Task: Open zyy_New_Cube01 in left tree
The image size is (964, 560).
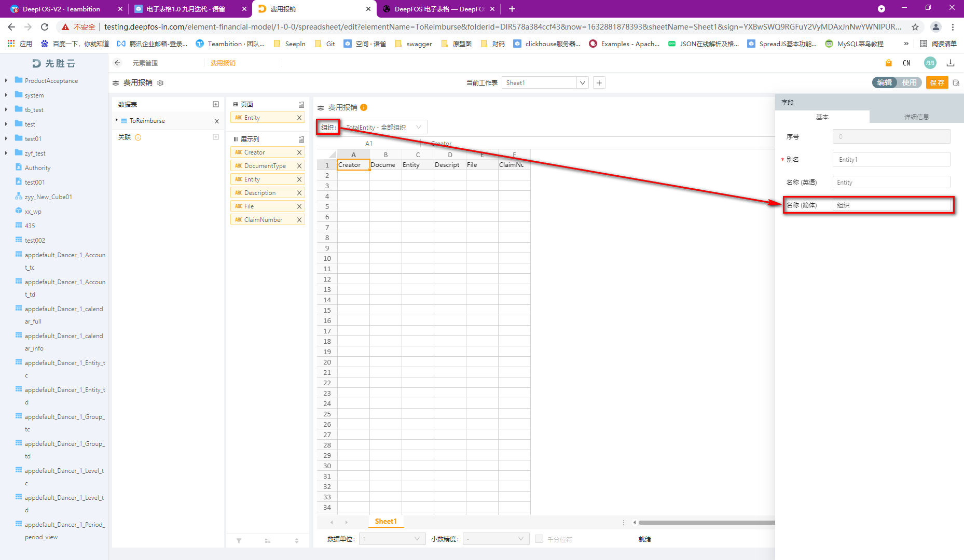Action: [48, 197]
